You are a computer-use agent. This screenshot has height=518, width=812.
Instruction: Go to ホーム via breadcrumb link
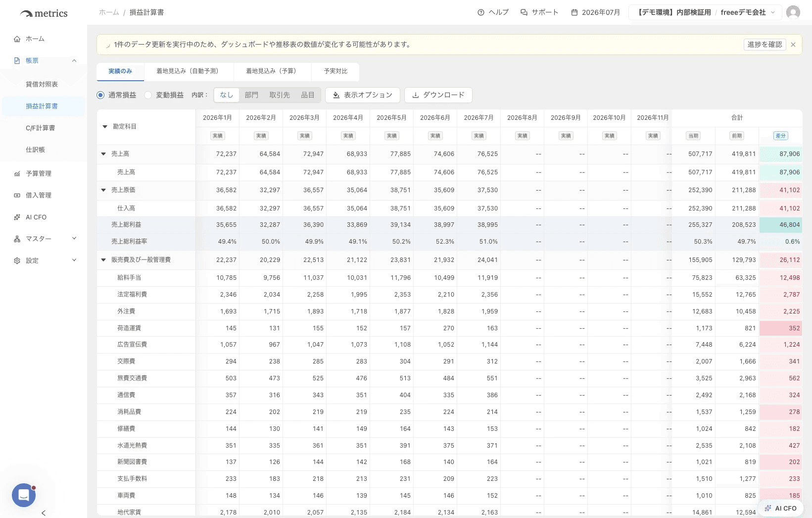click(x=109, y=12)
